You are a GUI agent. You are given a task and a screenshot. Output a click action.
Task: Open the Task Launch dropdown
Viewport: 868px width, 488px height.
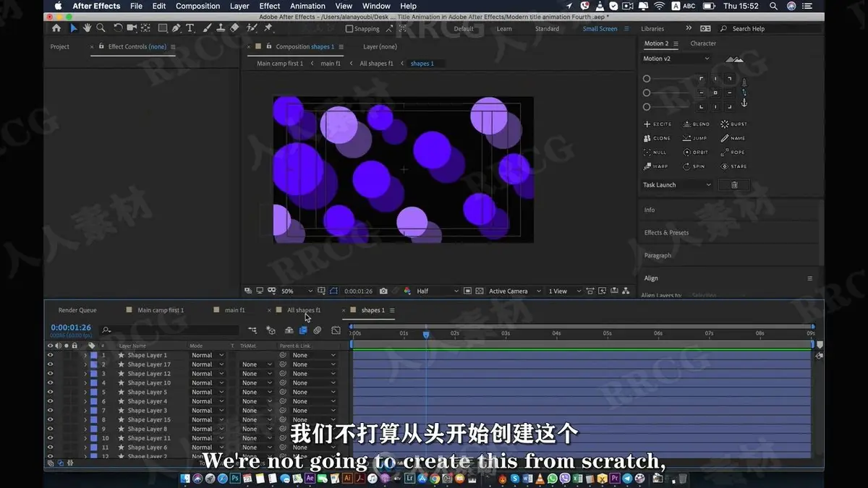(676, 185)
